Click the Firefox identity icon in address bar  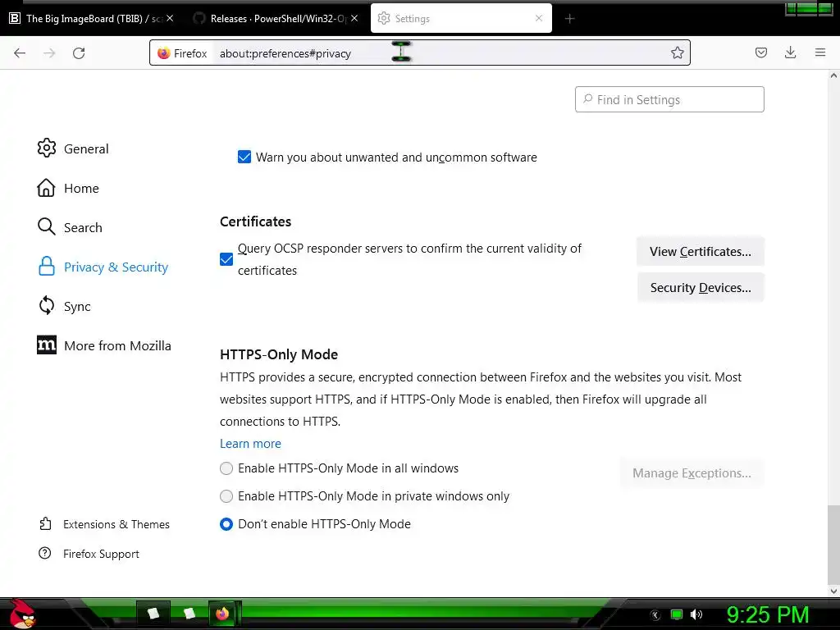(x=163, y=53)
